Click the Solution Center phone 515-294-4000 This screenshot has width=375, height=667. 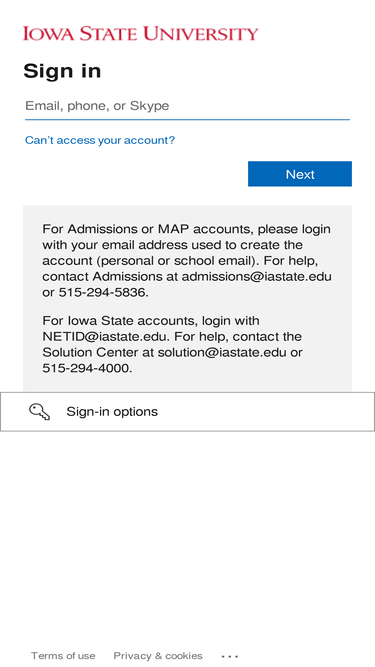pos(86,368)
